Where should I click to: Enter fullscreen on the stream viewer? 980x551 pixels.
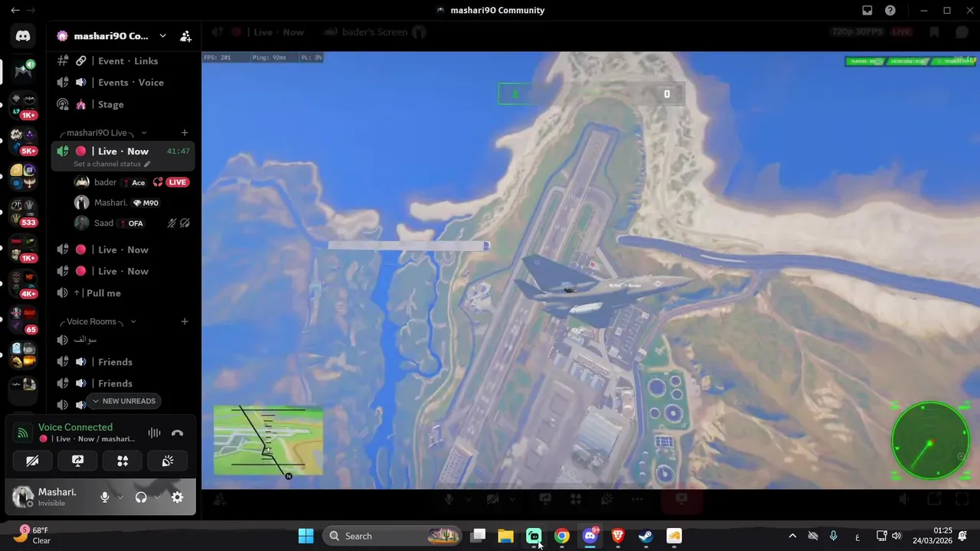click(x=963, y=499)
